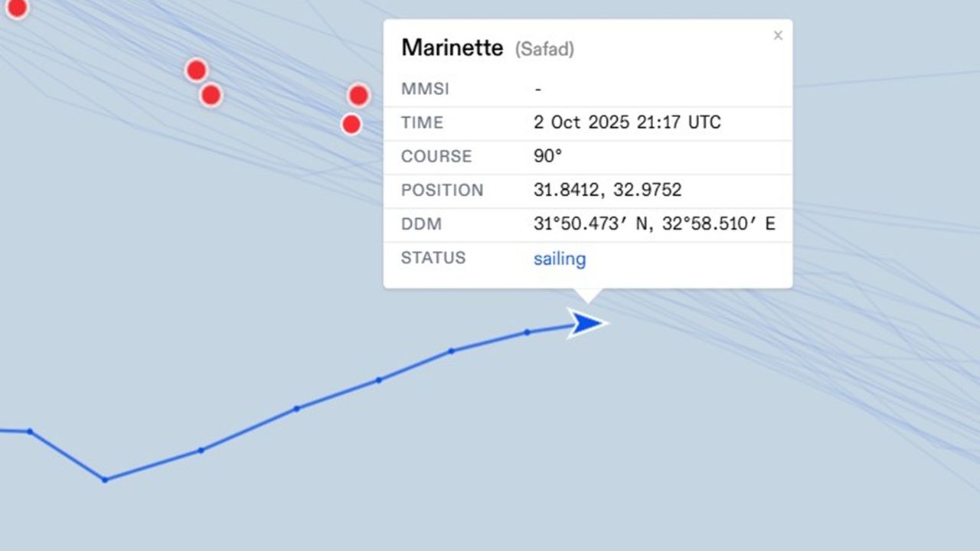
Task: Click the upper red marker of the left pair
Action: [x=197, y=70]
